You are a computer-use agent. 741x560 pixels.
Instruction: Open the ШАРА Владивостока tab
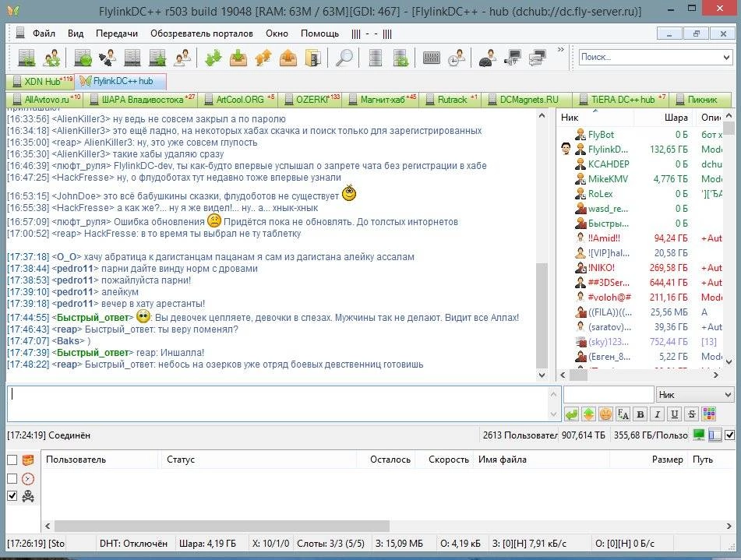click(x=141, y=100)
